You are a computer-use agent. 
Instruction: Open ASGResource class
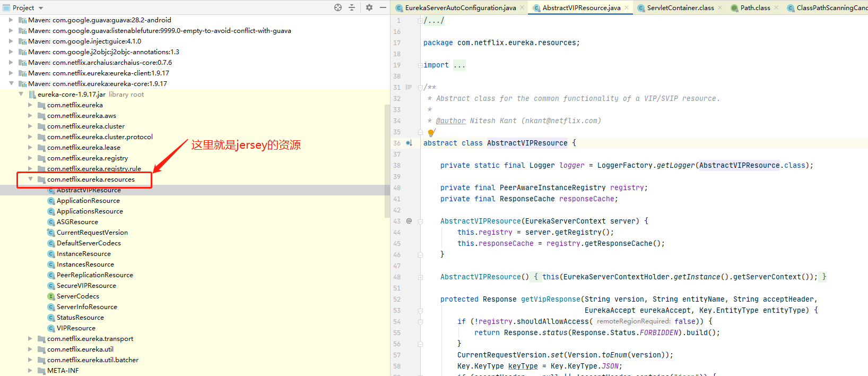[77, 222]
